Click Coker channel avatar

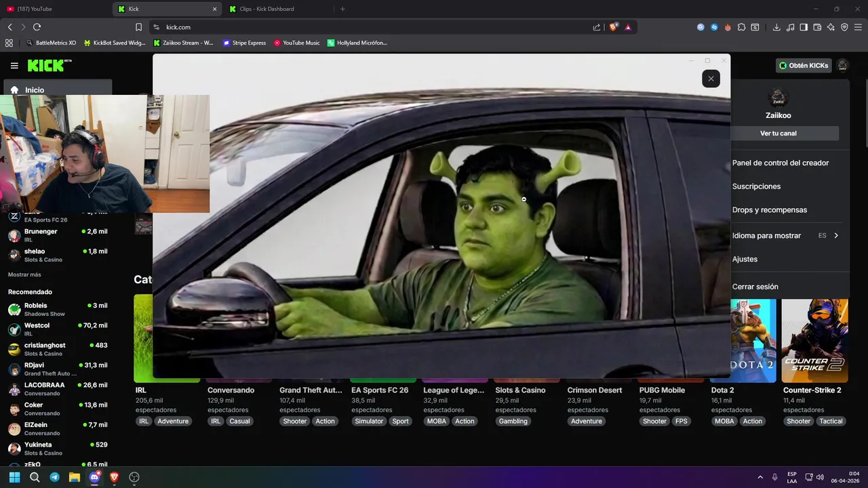coord(14,409)
